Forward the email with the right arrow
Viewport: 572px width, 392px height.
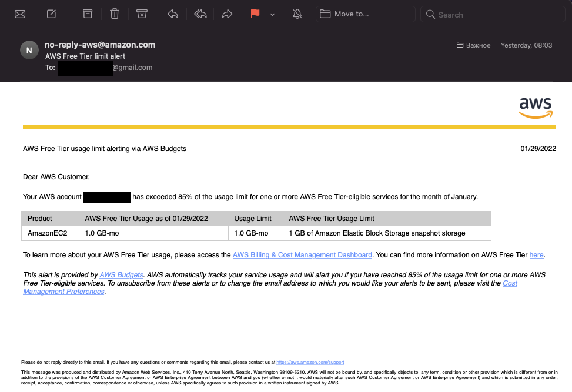[228, 14]
